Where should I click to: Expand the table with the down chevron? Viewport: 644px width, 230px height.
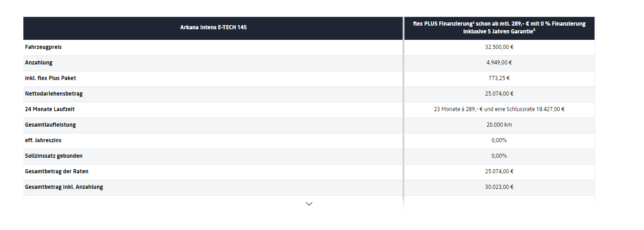tap(309, 203)
